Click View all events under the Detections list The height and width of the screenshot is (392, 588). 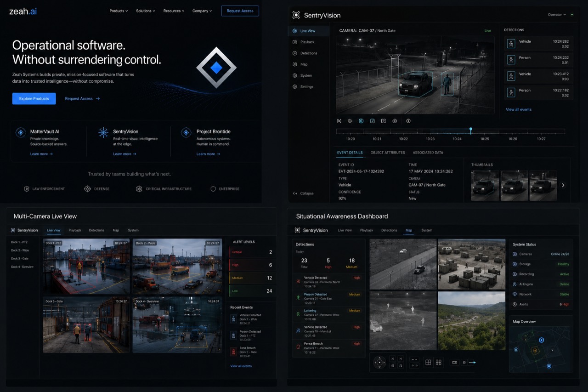pos(519,109)
